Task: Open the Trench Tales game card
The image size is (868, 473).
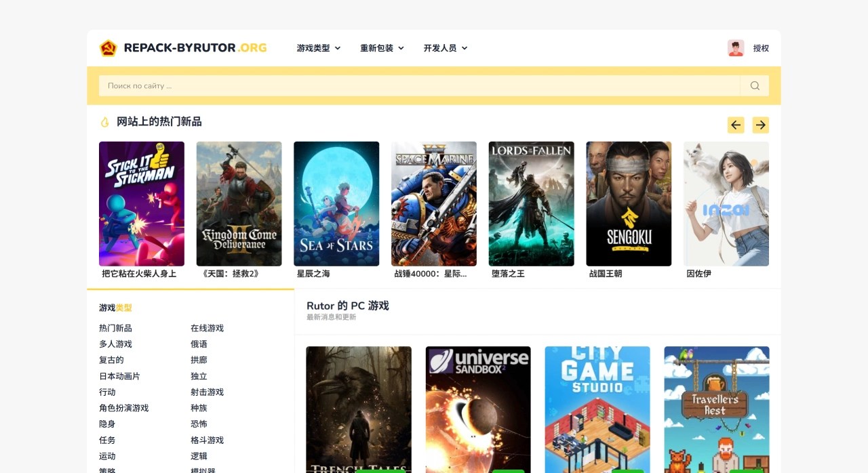Action: coord(359,409)
